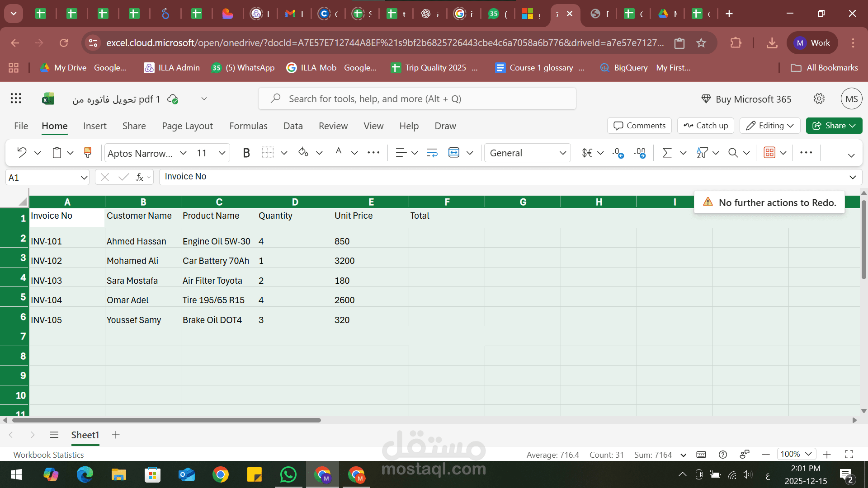Click the Merge cells icon
Screen dimensions: 868x488
click(454, 153)
